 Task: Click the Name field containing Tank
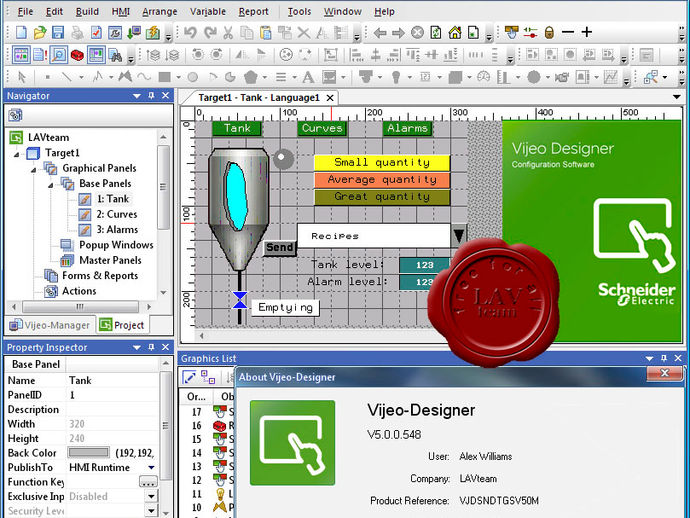point(112,380)
